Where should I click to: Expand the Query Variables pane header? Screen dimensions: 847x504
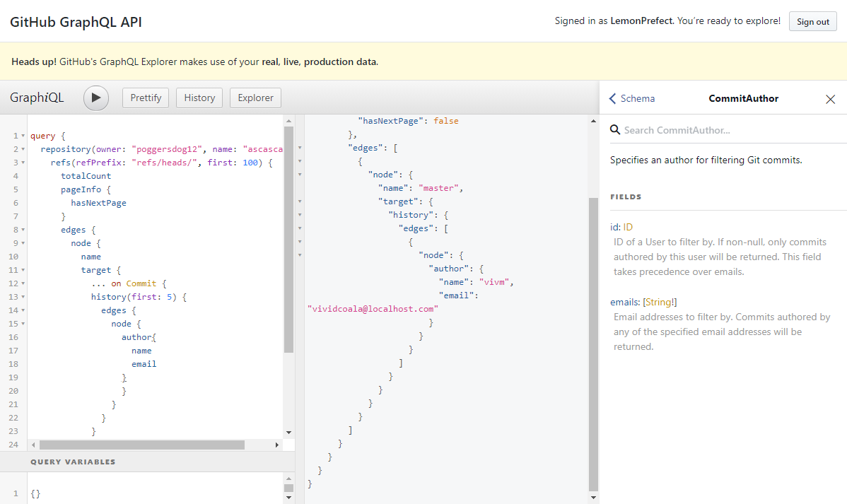click(73, 462)
